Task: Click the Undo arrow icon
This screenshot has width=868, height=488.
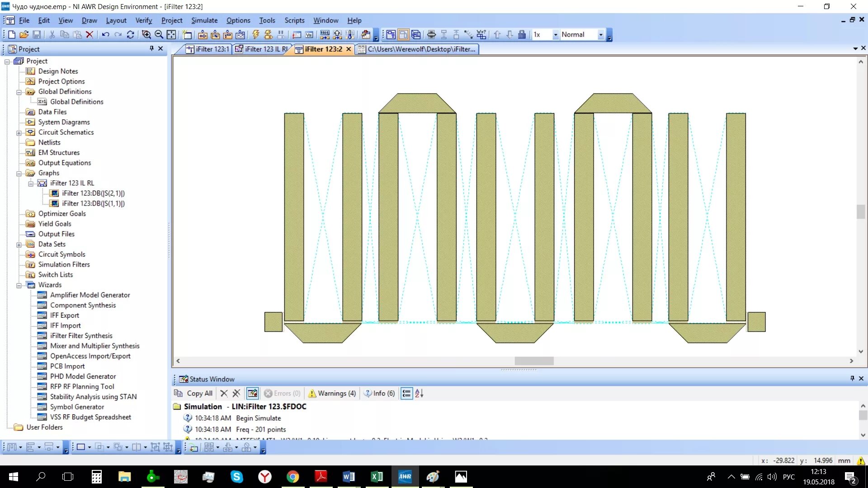Action: [105, 35]
